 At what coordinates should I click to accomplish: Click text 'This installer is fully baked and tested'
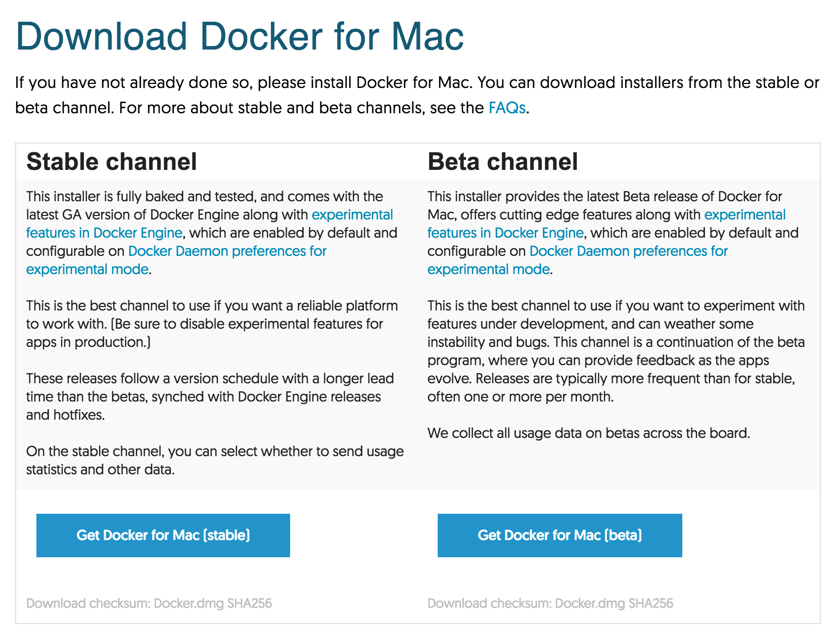click(x=141, y=197)
